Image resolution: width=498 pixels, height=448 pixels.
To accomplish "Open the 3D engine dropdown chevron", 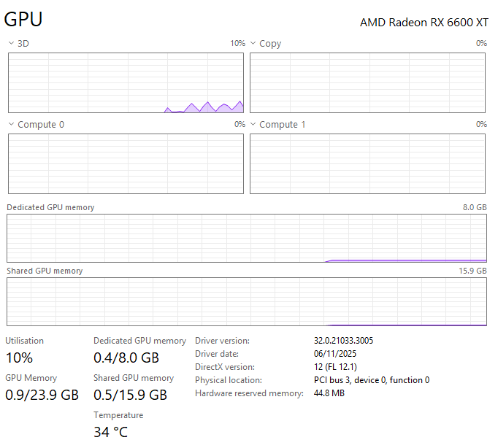I will pyautogui.click(x=11, y=44).
